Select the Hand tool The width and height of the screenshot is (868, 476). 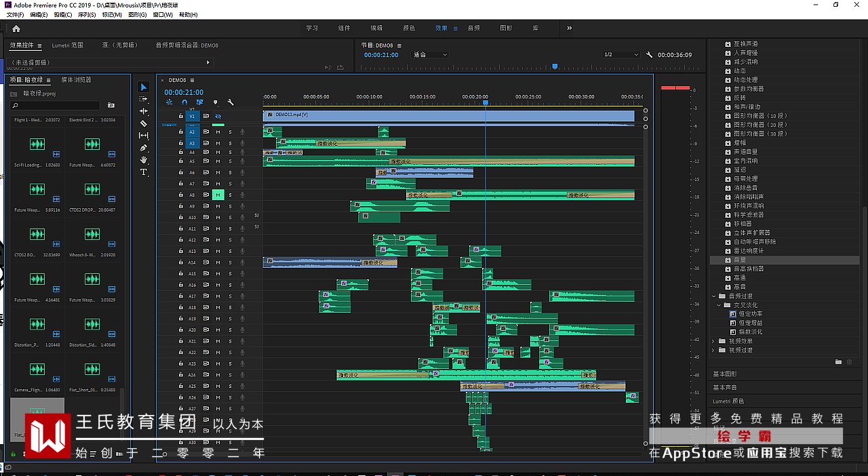pos(144,160)
